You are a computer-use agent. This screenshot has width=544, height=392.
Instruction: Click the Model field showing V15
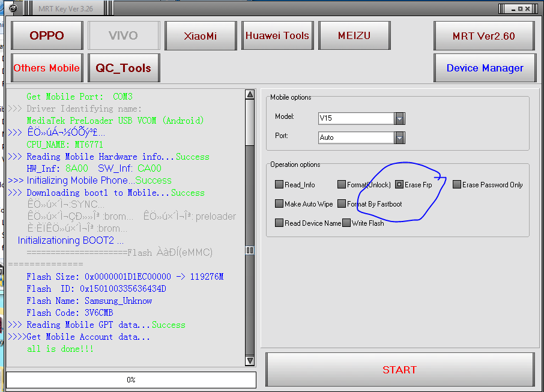click(356, 119)
